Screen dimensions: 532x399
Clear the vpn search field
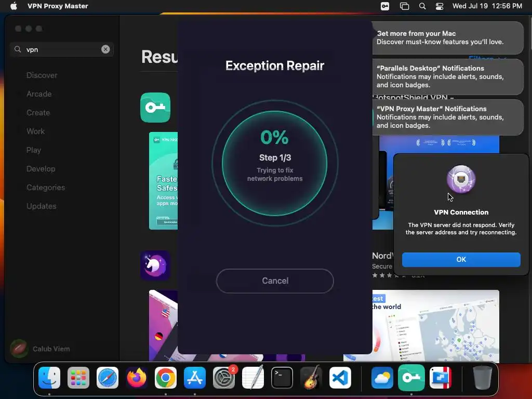pyautogui.click(x=105, y=49)
